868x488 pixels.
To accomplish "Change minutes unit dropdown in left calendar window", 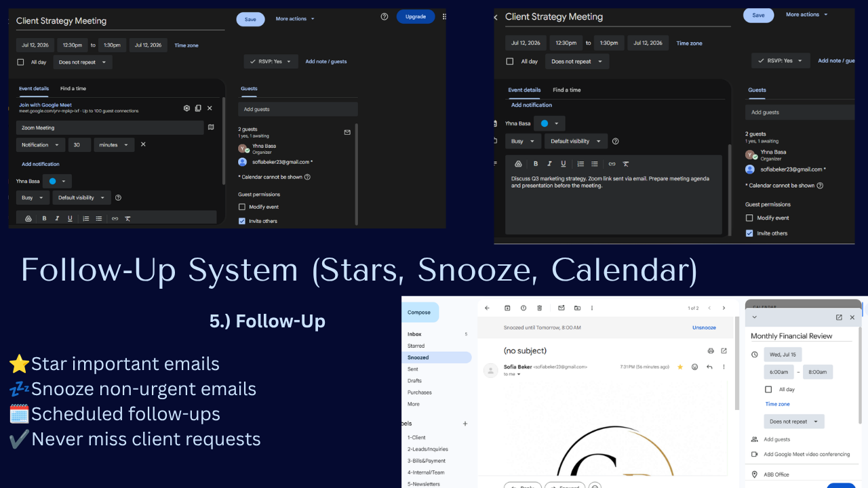I will click(114, 144).
